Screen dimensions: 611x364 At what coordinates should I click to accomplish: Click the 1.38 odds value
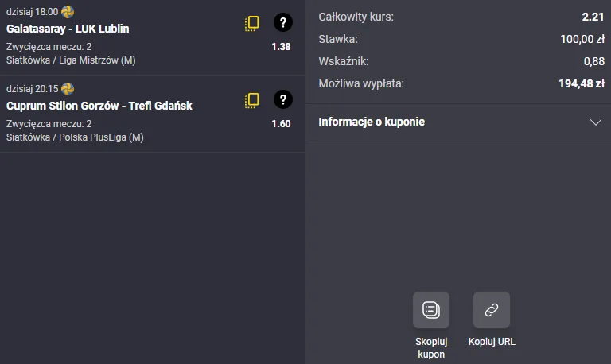click(x=281, y=47)
